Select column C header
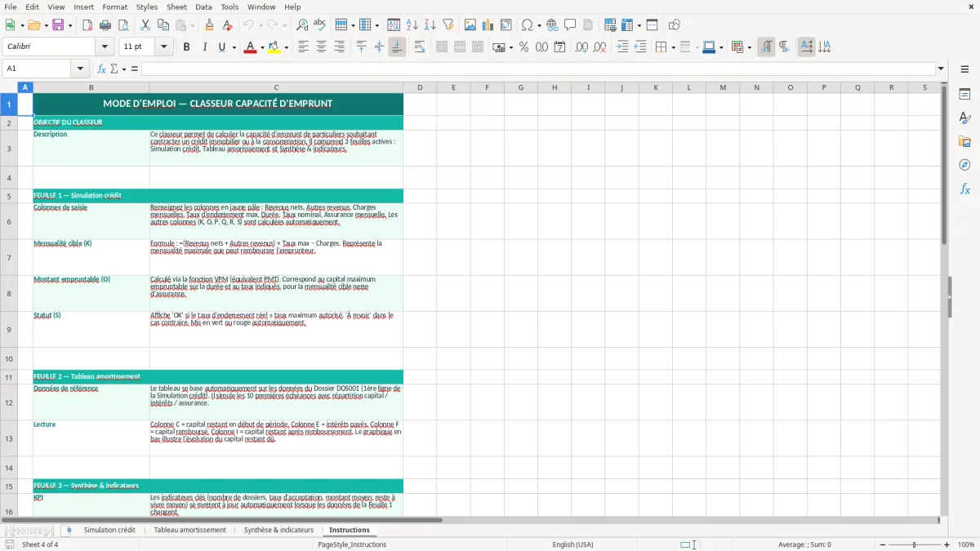This screenshot has width=980, height=551. point(276,87)
